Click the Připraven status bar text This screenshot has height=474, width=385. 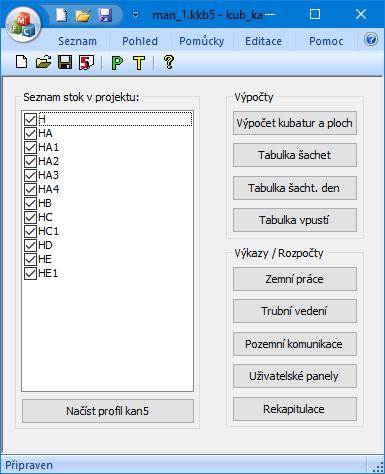coord(29,465)
